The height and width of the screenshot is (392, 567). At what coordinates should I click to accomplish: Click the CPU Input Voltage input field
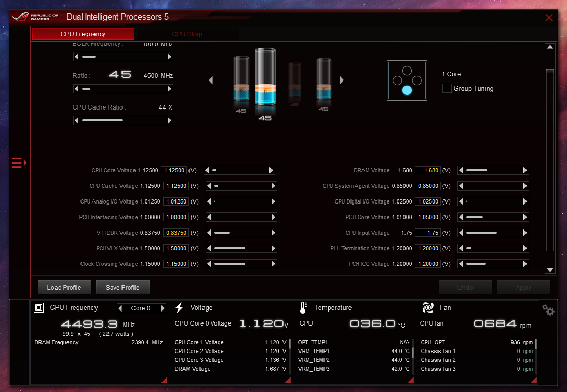[x=428, y=233]
